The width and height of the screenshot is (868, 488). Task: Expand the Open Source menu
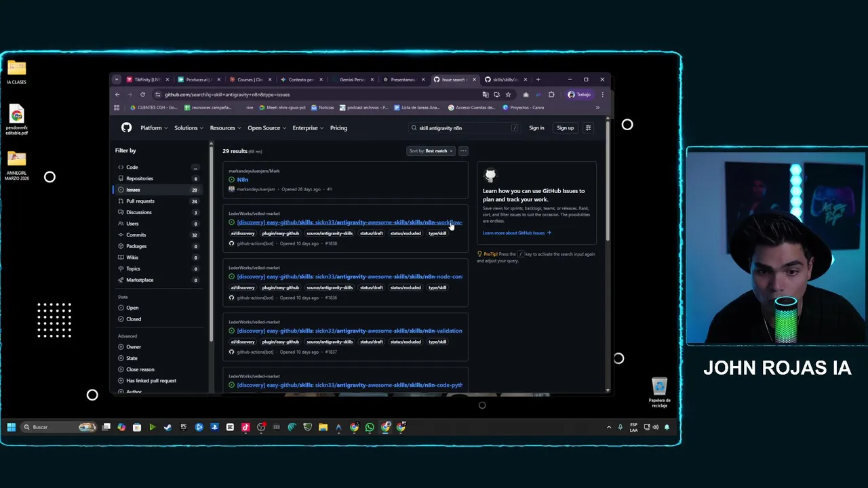266,128
